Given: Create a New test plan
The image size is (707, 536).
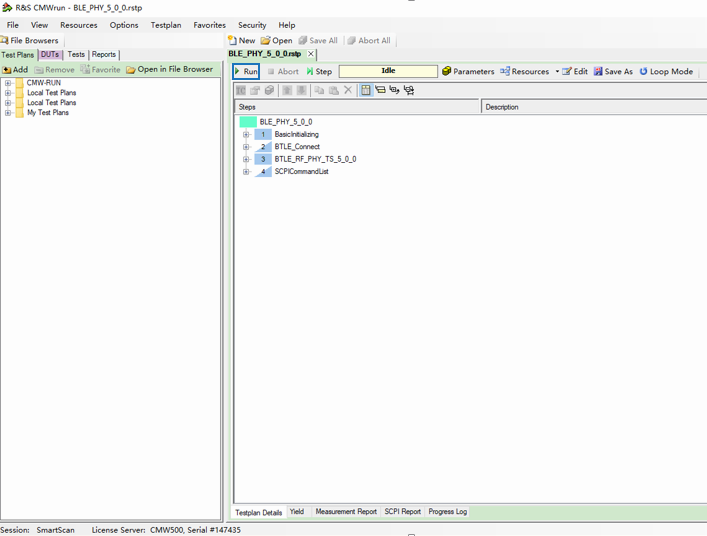Looking at the screenshot, I should tap(241, 41).
